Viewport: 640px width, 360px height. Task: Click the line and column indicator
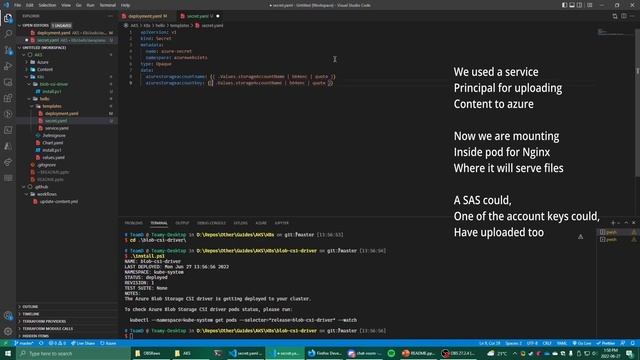pyautogui.click(x=489, y=343)
